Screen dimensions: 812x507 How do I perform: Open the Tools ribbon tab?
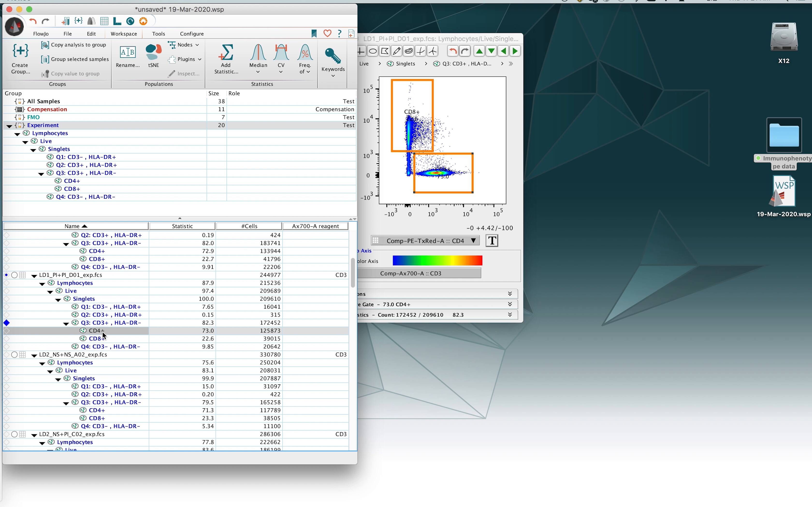[x=158, y=34]
